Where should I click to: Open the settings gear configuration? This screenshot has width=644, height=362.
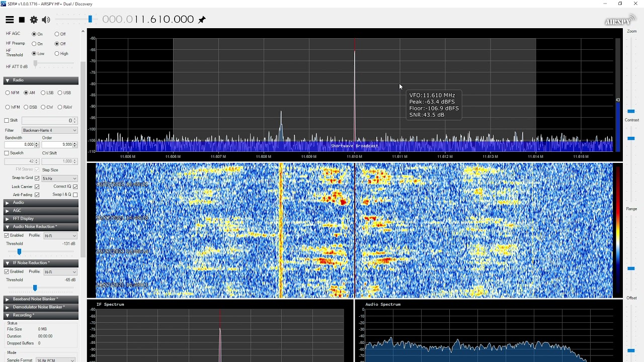pos(34,20)
